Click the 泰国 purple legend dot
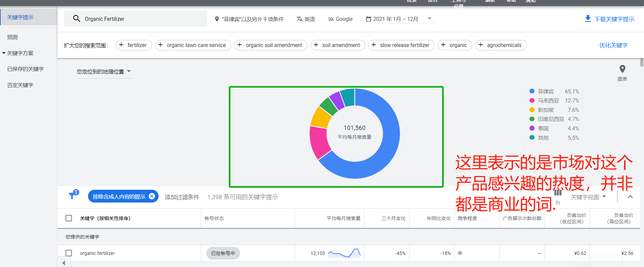644x267 pixels. pyautogui.click(x=532, y=128)
